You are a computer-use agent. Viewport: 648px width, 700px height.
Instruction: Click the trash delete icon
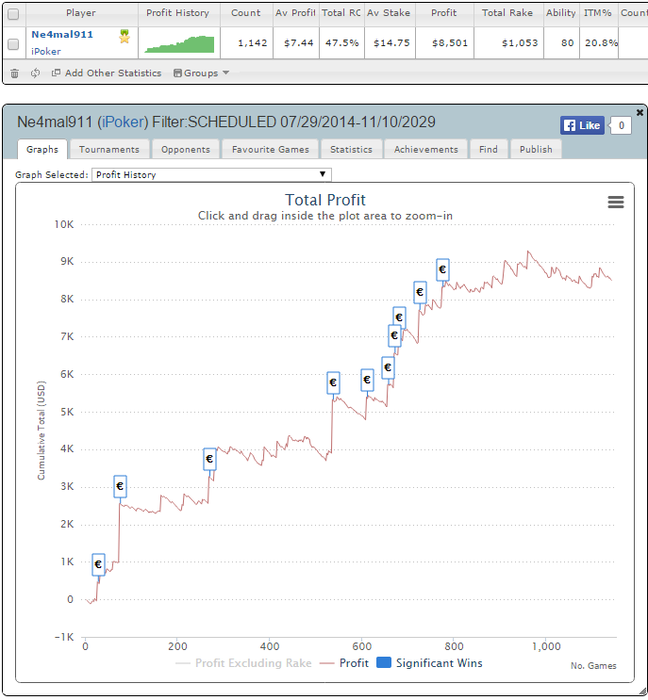click(x=14, y=73)
